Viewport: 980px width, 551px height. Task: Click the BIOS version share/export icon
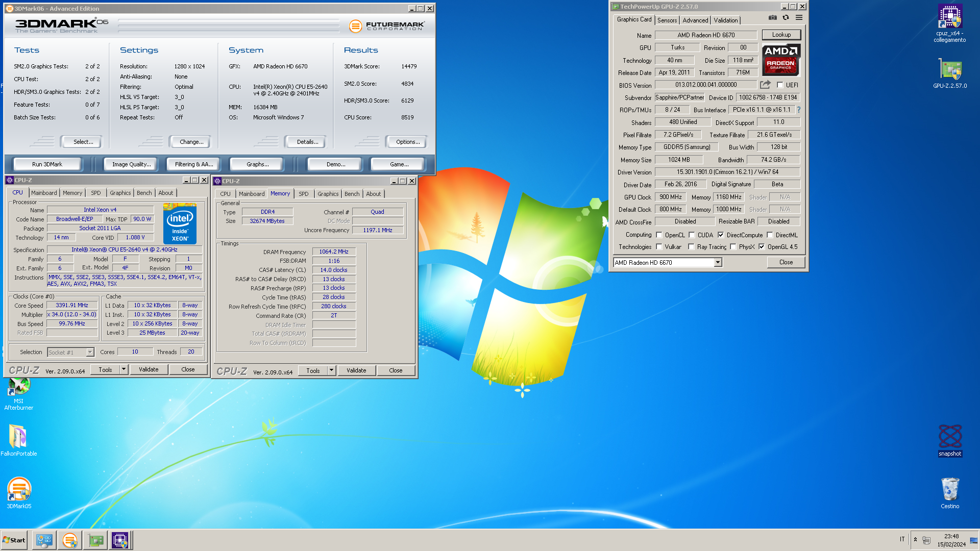(765, 85)
